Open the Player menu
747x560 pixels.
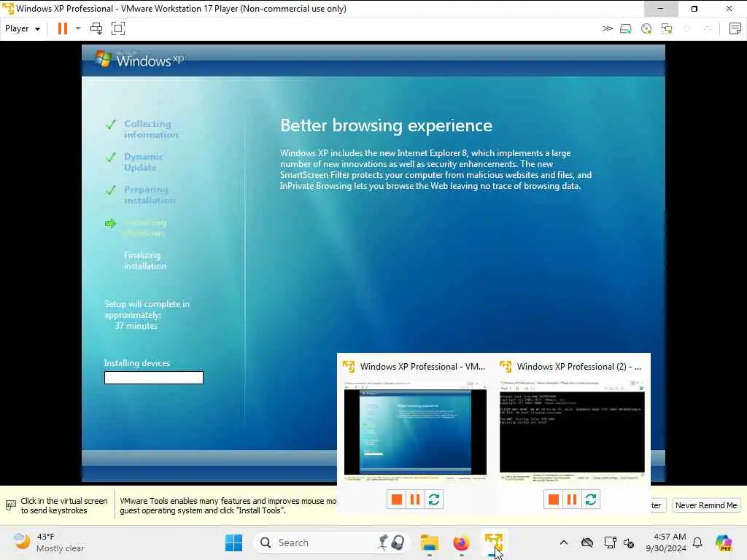point(23,28)
